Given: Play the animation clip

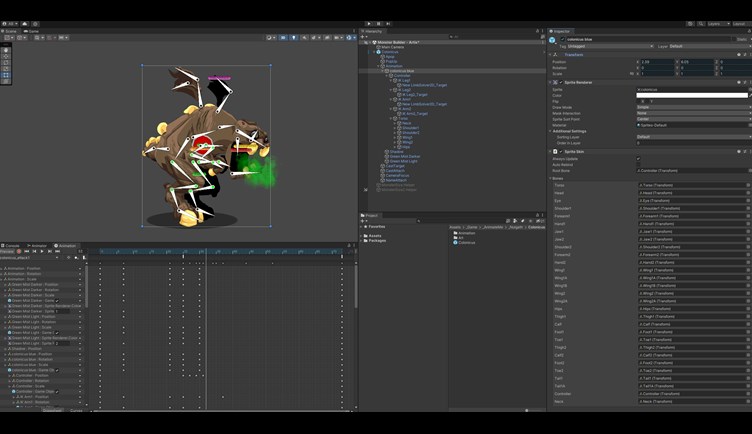Looking at the screenshot, I should 42,251.
